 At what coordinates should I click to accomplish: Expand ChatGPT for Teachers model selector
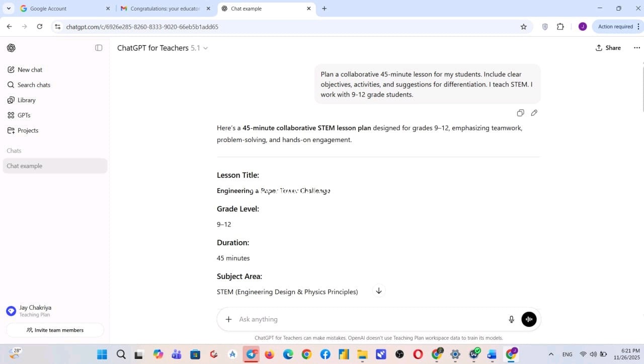[163, 48]
